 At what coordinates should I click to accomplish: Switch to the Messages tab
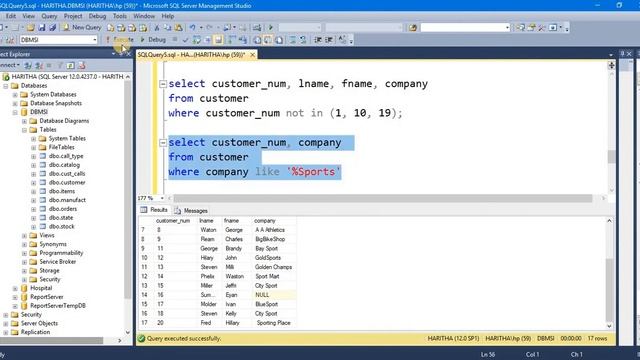tap(191, 211)
